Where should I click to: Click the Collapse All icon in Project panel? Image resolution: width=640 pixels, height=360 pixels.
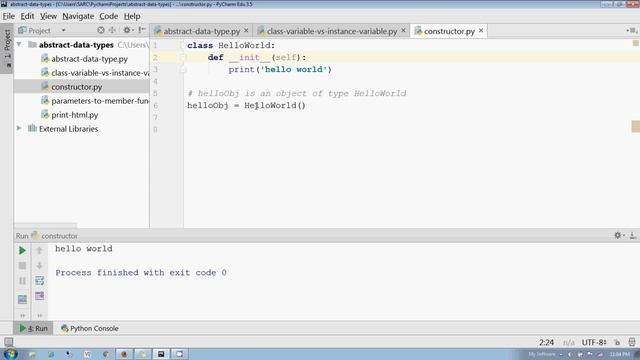pos(112,30)
